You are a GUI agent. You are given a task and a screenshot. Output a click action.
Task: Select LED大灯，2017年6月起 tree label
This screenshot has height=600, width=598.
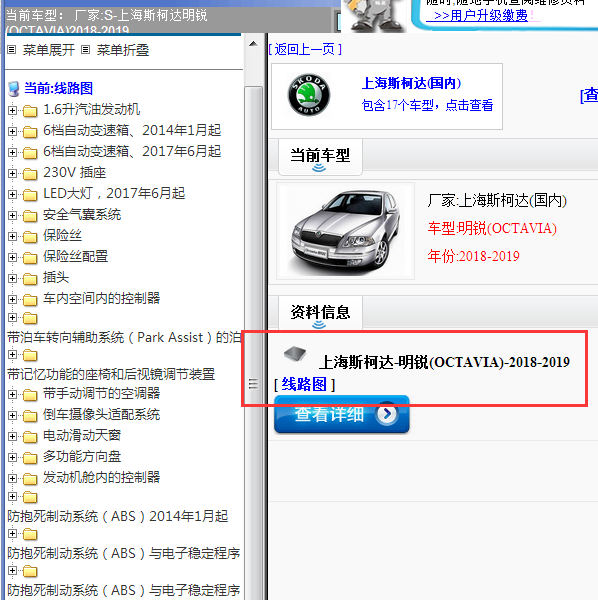[114, 194]
